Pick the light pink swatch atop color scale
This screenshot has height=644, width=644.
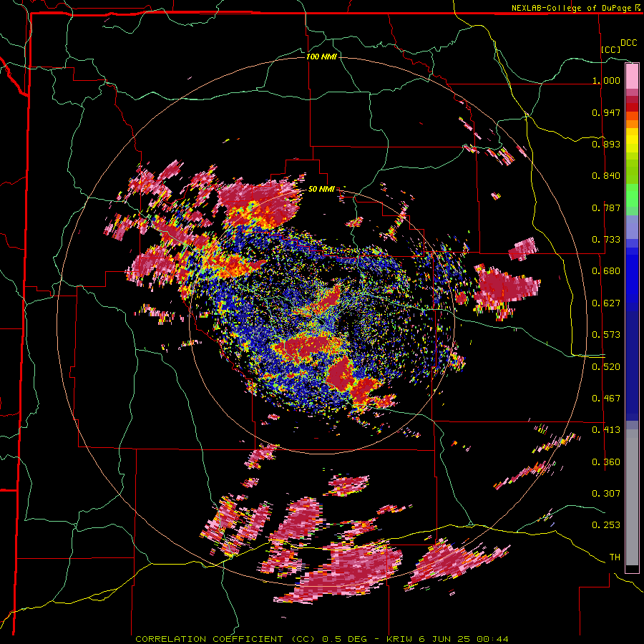coord(632,76)
